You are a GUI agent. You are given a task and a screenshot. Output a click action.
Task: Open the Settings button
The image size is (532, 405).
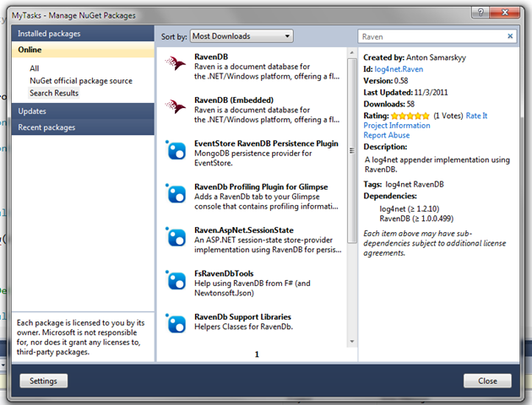pos(43,381)
